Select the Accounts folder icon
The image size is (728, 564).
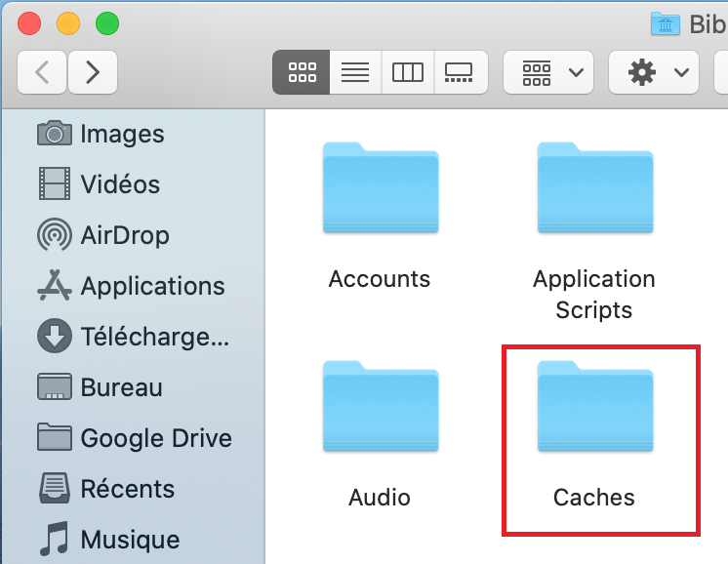[x=381, y=187]
